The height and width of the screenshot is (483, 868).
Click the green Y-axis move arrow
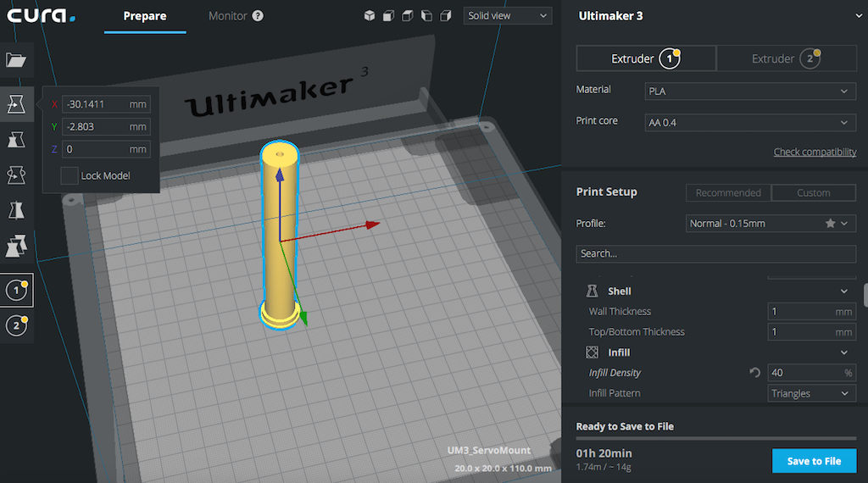303,318
